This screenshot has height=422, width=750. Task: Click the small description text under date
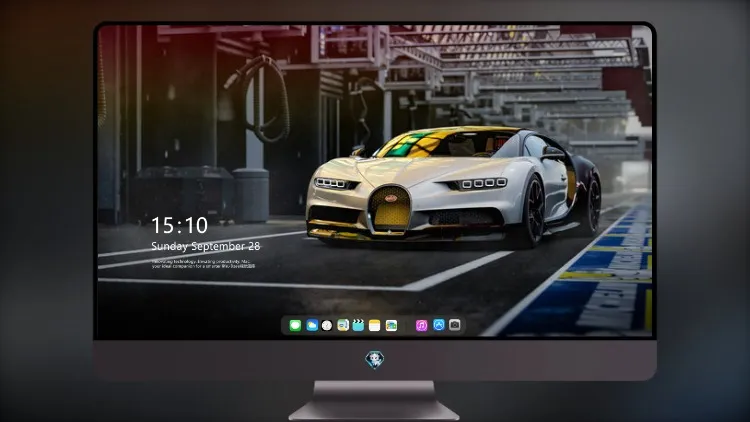click(x=203, y=264)
